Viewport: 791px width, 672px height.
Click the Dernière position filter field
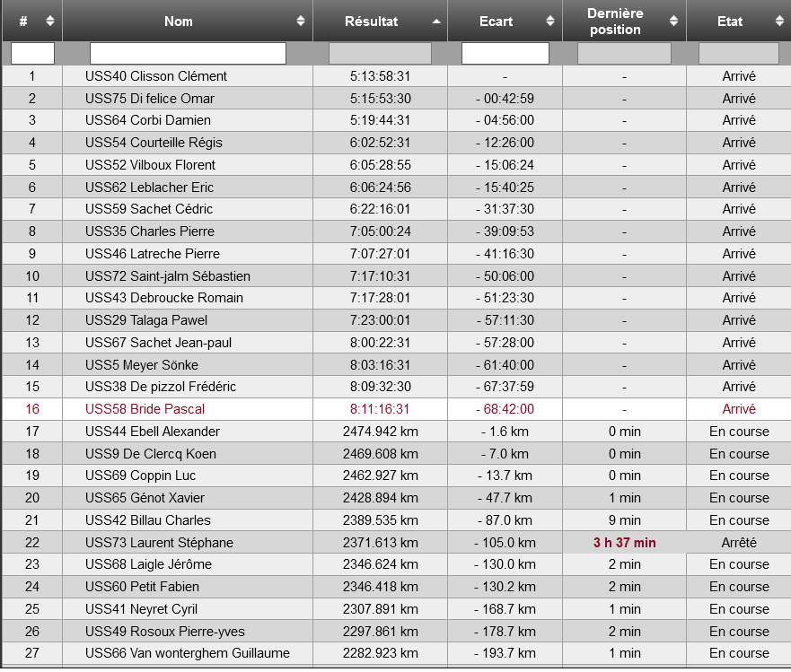(624, 54)
